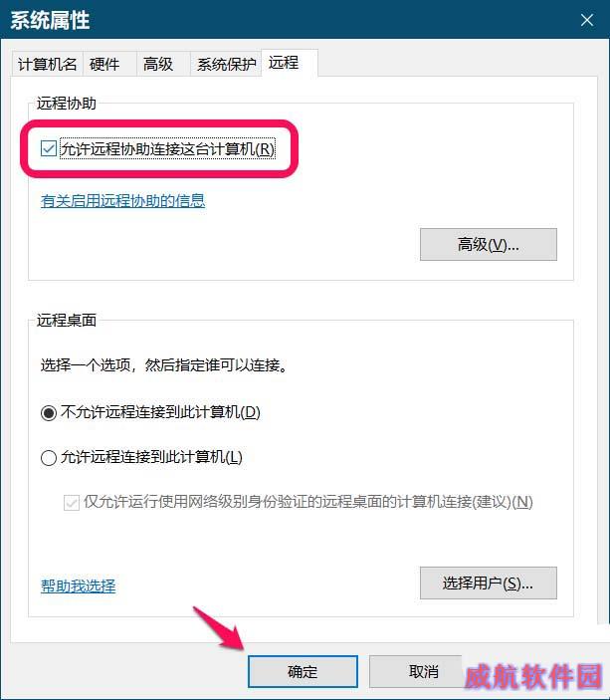Close the 系统属性 dialog with X
This screenshot has width=610, height=700.
pyautogui.click(x=586, y=20)
